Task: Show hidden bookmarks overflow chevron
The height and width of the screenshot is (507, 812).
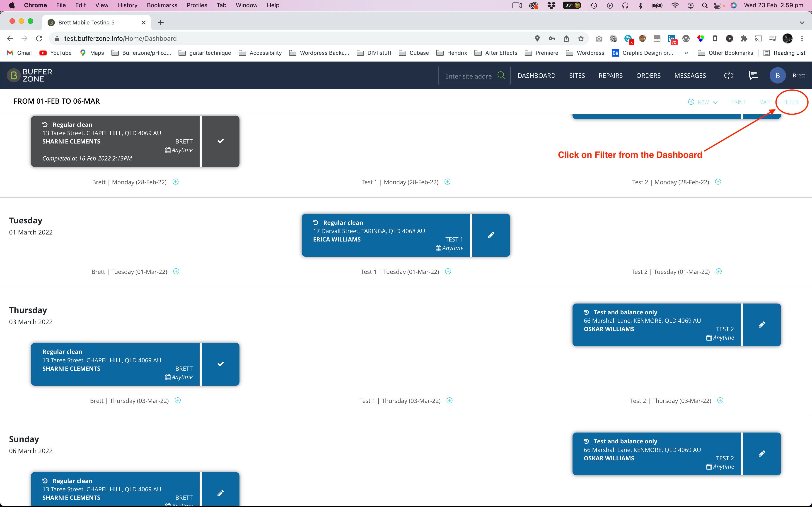Action: (686, 53)
